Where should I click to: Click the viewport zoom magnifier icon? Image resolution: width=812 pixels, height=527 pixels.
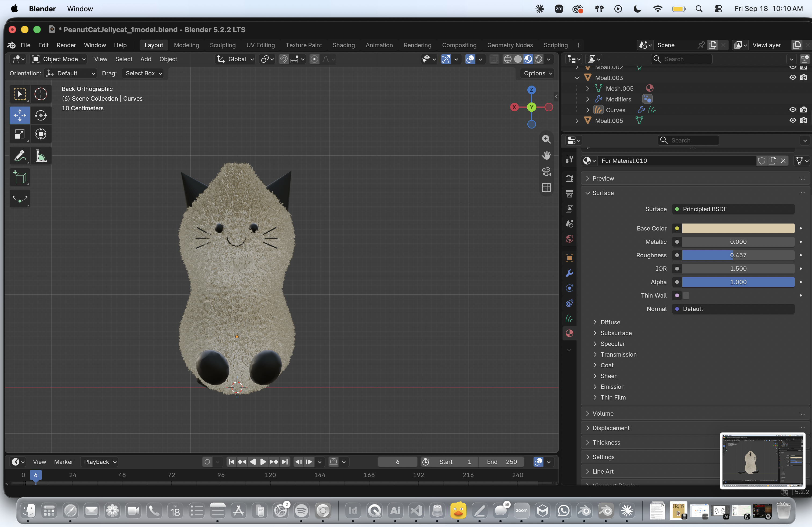pyautogui.click(x=546, y=140)
